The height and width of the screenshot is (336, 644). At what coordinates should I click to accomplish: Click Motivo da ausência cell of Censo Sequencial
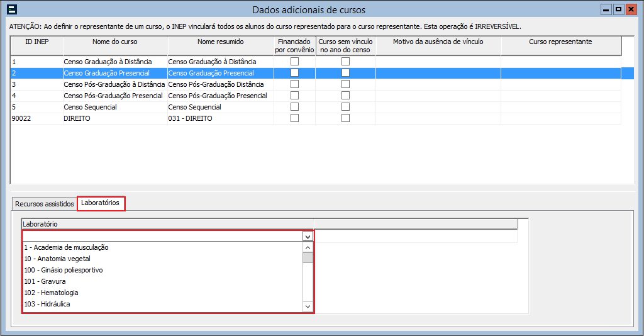tap(438, 107)
